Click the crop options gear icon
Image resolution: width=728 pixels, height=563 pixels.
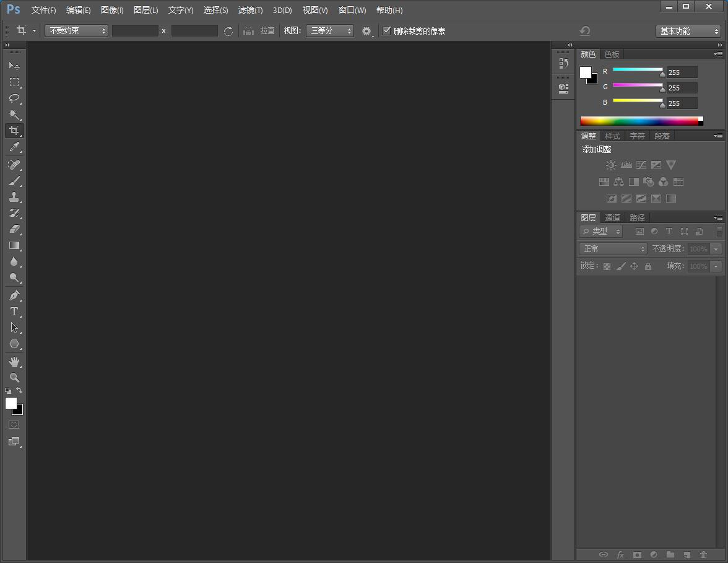click(366, 31)
